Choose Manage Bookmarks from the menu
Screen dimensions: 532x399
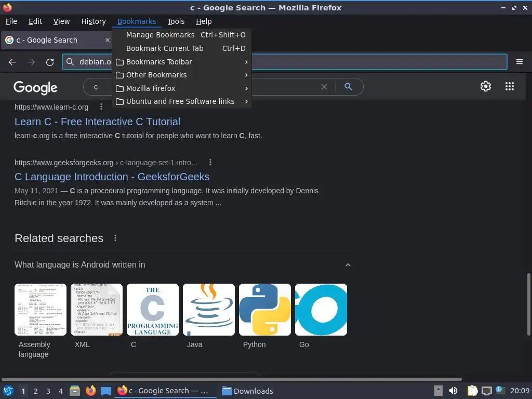pyautogui.click(x=181, y=35)
